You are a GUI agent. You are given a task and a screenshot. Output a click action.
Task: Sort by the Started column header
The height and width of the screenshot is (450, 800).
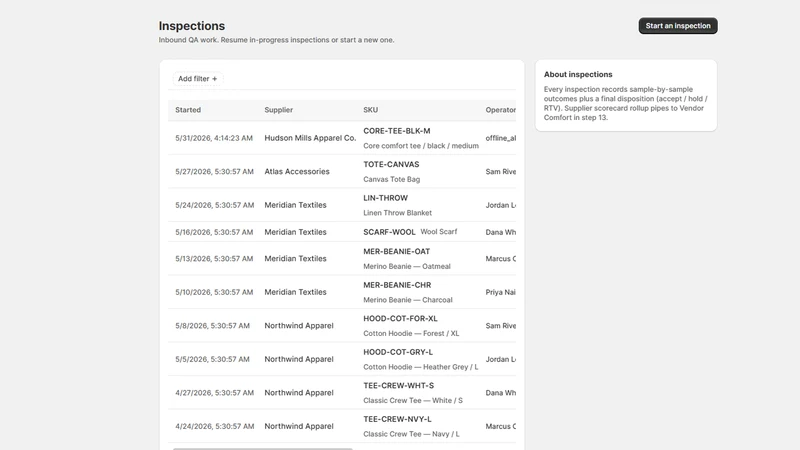[188, 110]
